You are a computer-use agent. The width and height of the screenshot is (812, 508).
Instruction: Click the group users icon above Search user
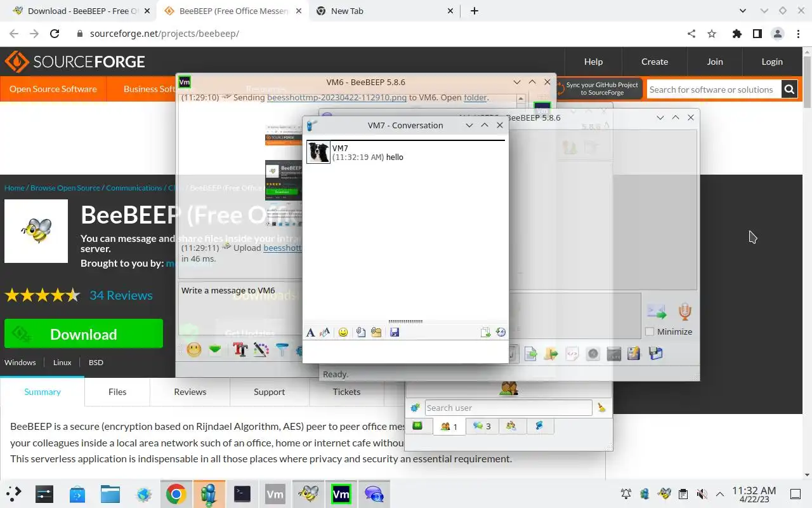click(x=509, y=388)
